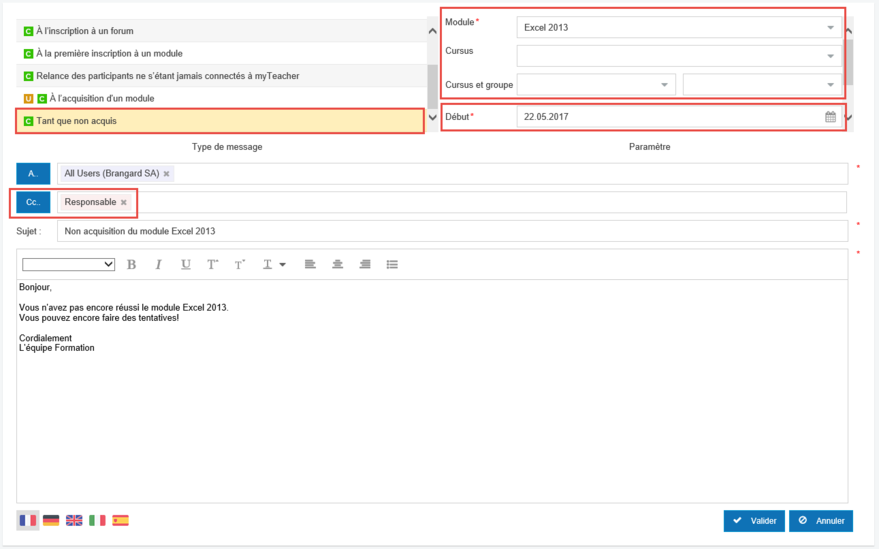Choose the Spanish flag language
Viewport: 879px width, 549px height.
click(x=120, y=520)
